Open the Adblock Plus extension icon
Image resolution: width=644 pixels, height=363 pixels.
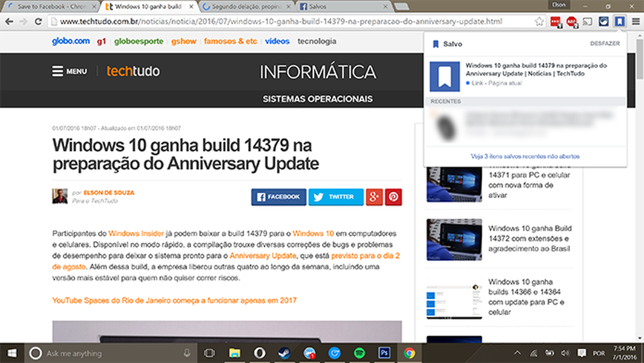(x=572, y=22)
